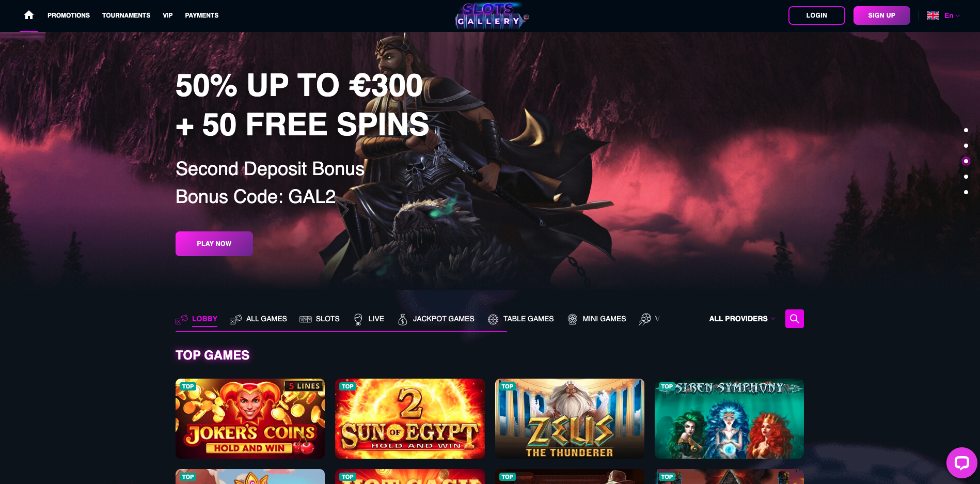Select the second banner slide dot
The width and height of the screenshot is (980, 484).
[966, 146]
